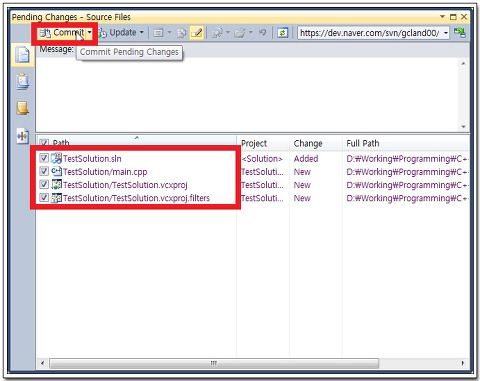Toggle the select-all checkbox in Path header
This screenshot has width=480, height=381.
[x=44, y=143]
